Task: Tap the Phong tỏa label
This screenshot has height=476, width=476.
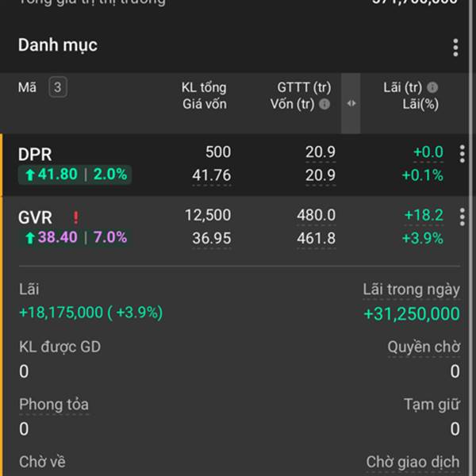Action: (54, 405)
